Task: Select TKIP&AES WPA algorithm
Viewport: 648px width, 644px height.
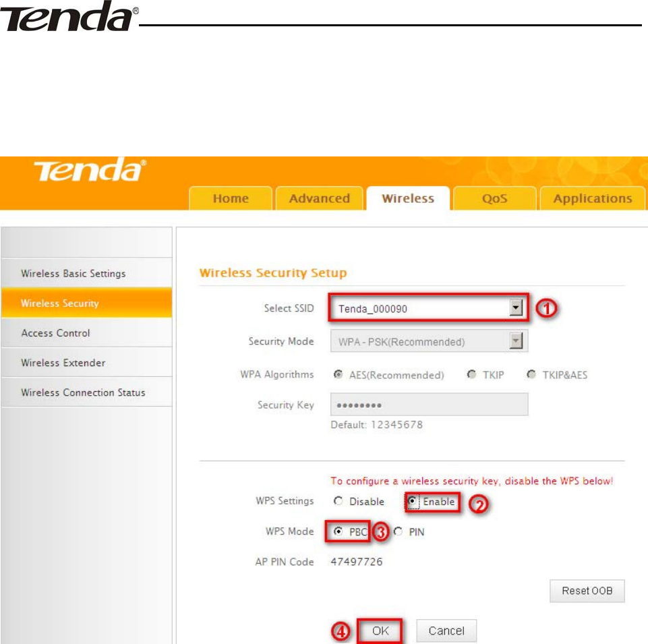Action: tap(531, 374)
